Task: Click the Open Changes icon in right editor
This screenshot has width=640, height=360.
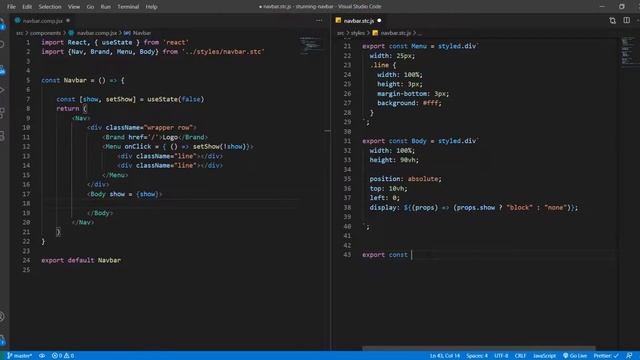Action: (612, 20)
